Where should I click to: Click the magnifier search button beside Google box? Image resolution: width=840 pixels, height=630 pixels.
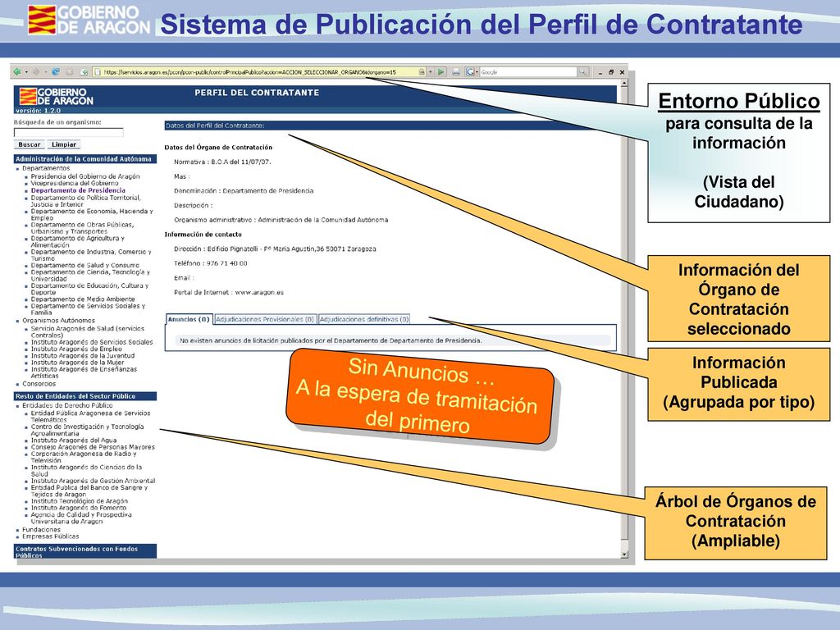tap(583, 72)
